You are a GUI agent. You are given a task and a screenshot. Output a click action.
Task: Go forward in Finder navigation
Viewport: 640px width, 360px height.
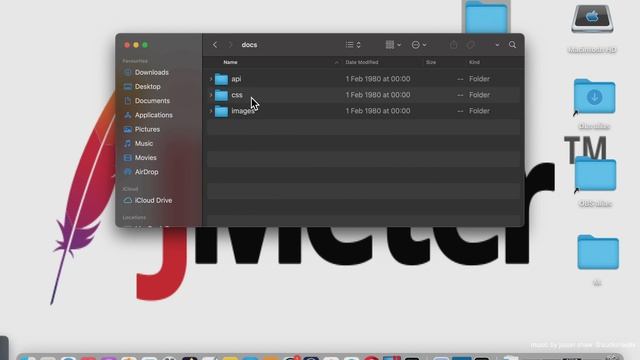coord(230,45)
